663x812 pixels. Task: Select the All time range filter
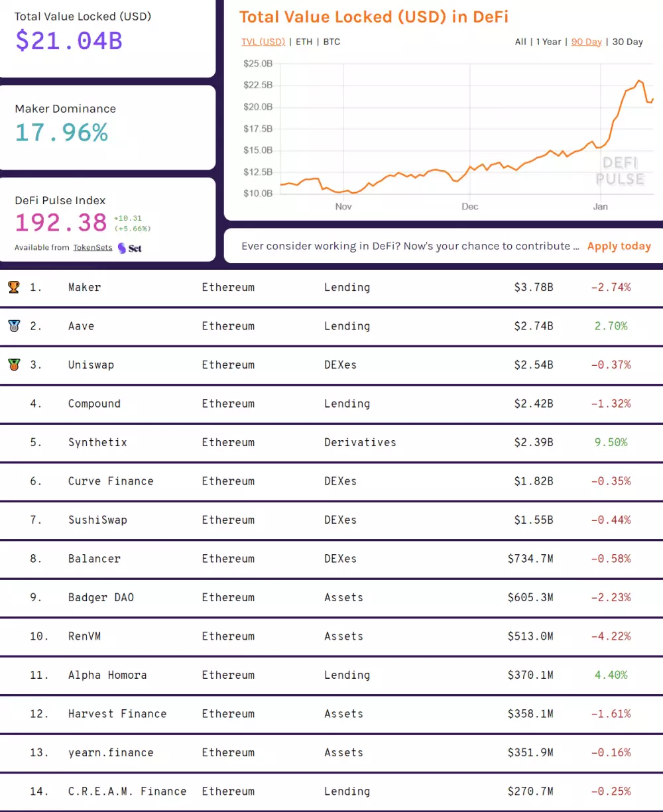pyautogui.click(x=520, y=41)
